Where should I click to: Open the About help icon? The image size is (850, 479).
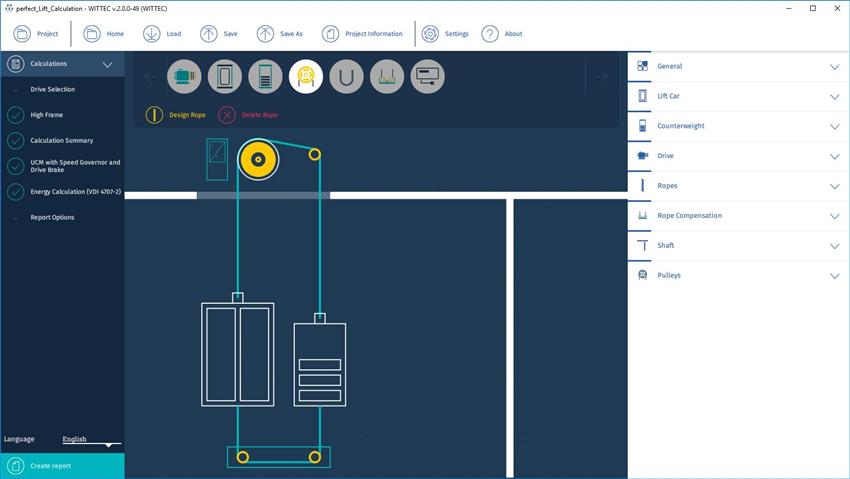(x=502, y=34)
